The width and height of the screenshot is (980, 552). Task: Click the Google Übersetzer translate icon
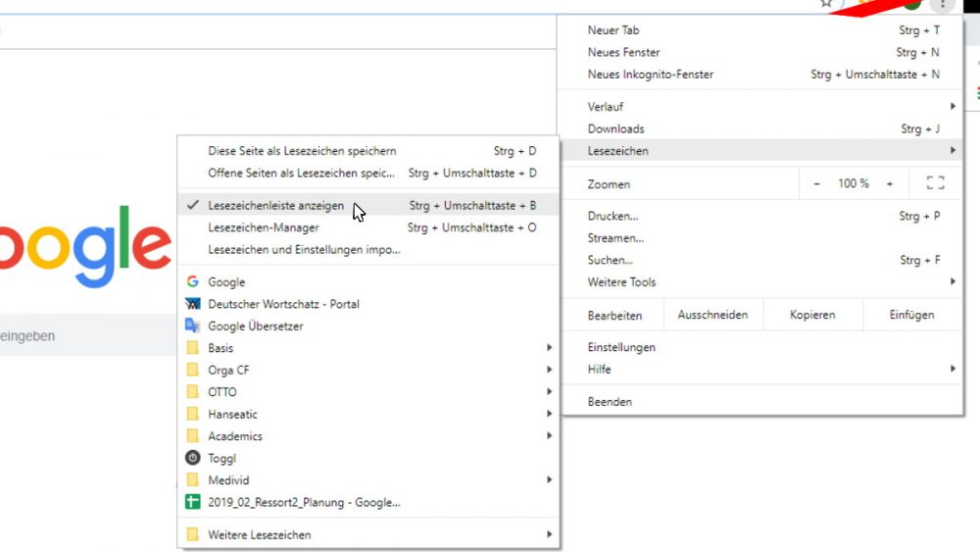(192, 326)
